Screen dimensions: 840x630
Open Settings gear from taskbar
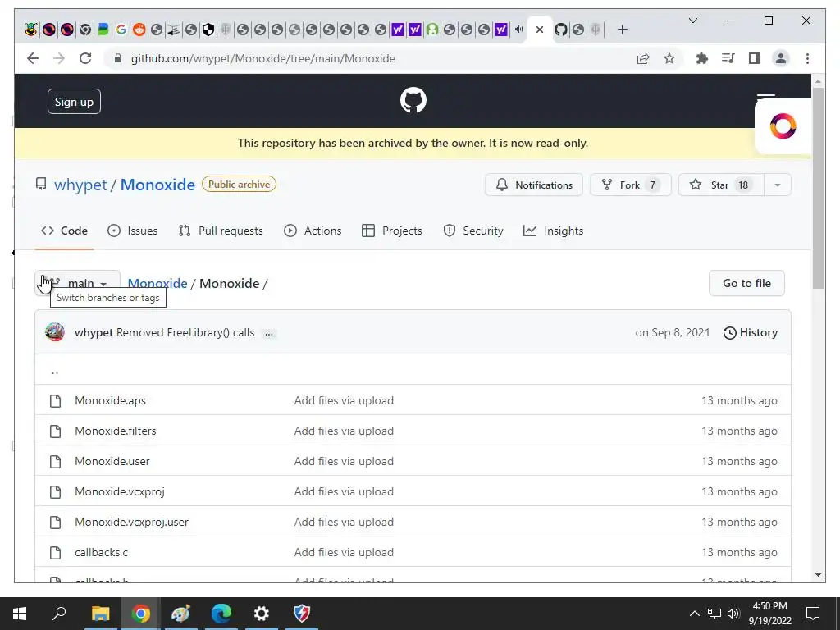262,614
